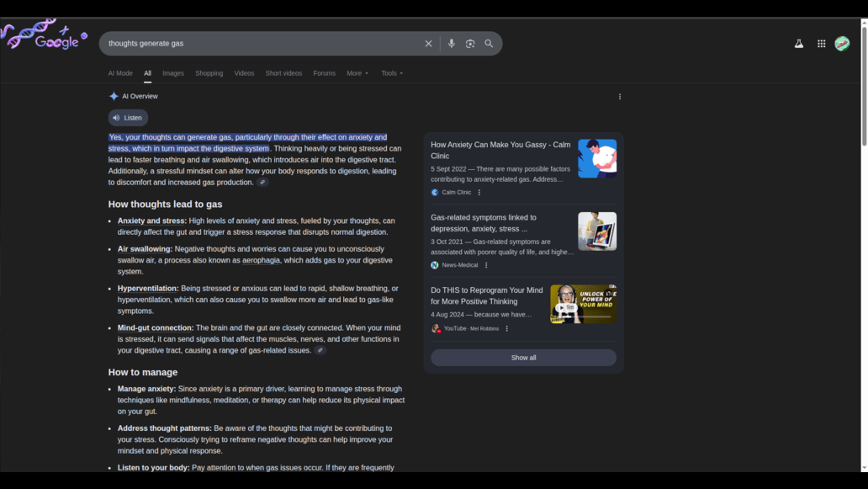
Task: Click the YouTube Unlock Power video thumbnail
Action: point(583,304)
